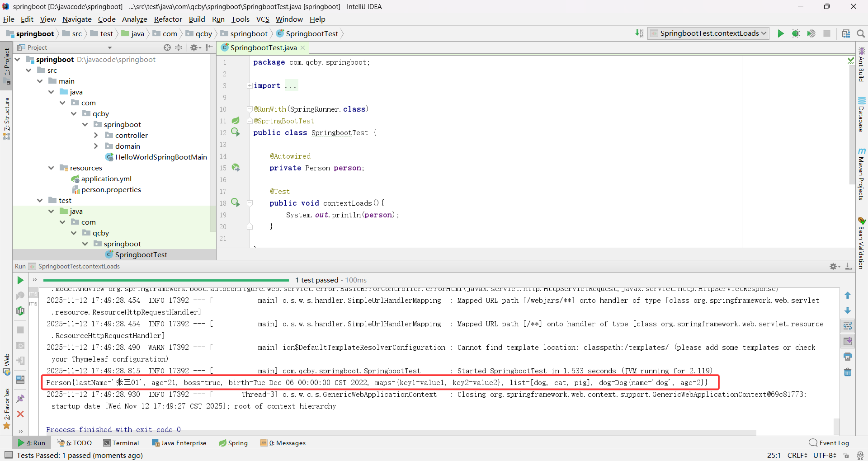
Task: Toggle the tool window quick access button
Action: pyautogui.click(x=8, y=455)
